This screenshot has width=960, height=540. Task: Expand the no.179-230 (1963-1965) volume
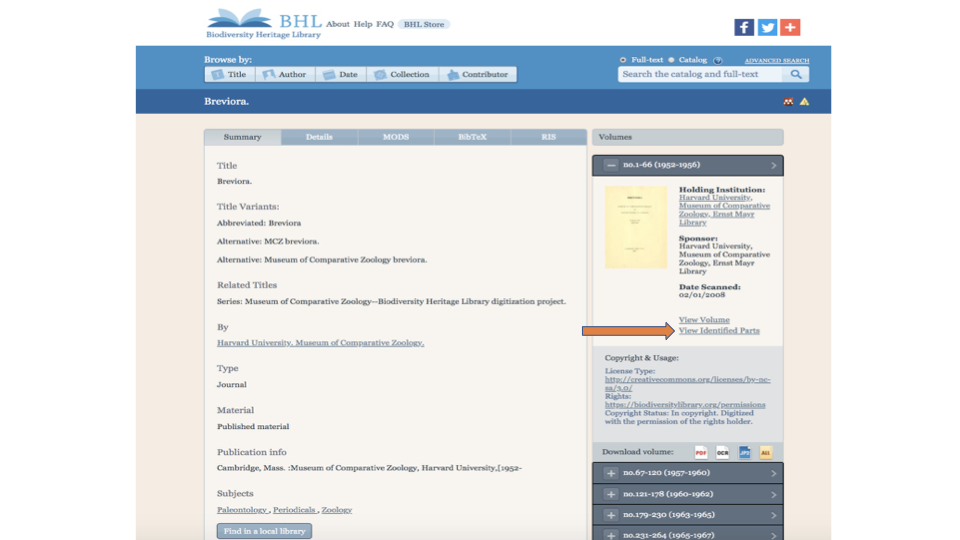[x=610, y=515]
